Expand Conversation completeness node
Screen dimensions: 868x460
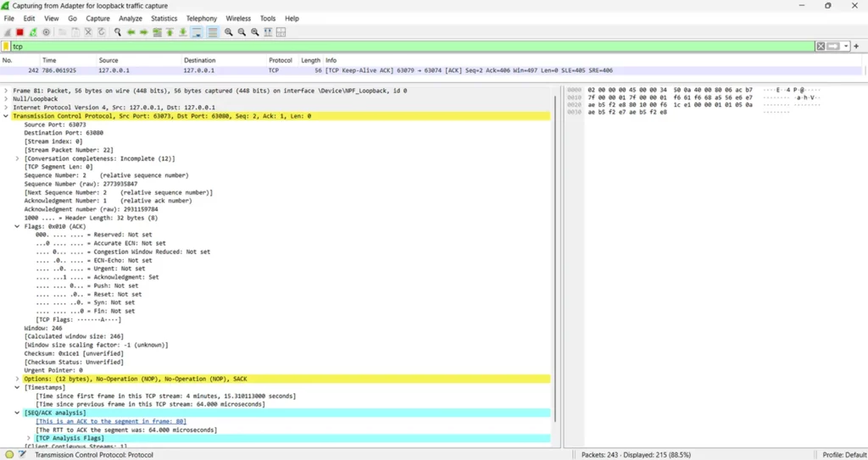click(x=17, y=158)
